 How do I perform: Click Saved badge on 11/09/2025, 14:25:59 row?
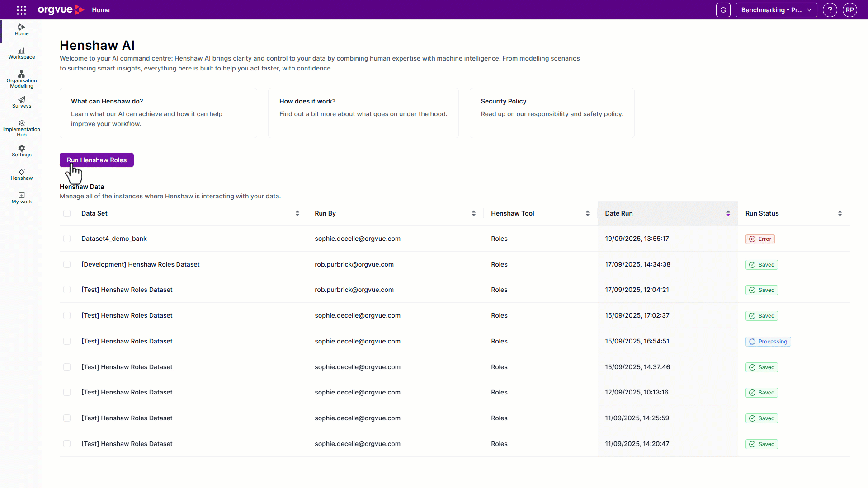(x=762, y=418)
